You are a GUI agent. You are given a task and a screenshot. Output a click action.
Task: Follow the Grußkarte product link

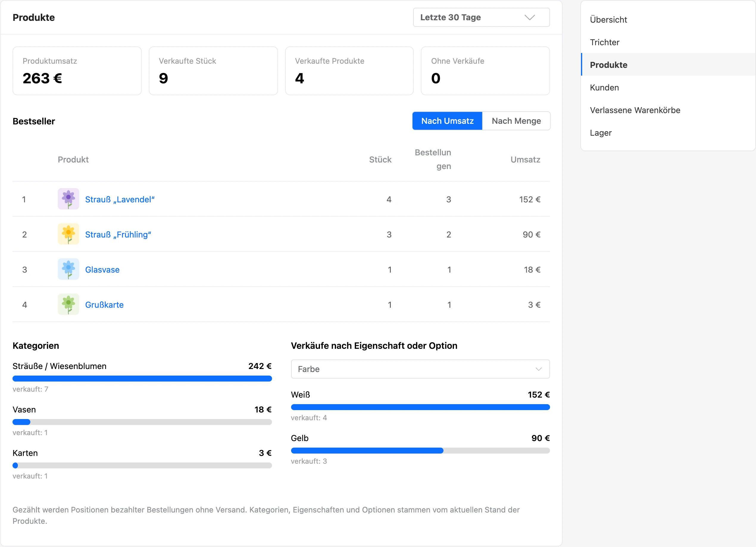coord(104,305)
